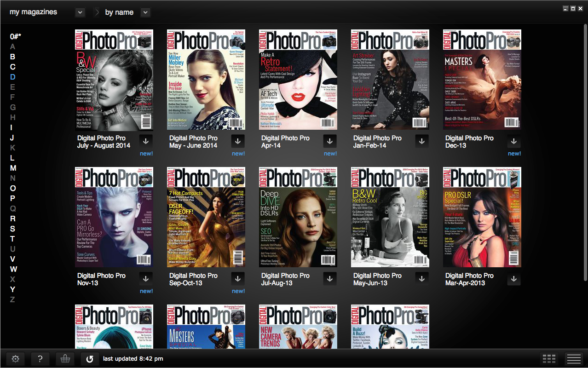Jump to letter I in index
Screen dimensions: 588x368
12,127
